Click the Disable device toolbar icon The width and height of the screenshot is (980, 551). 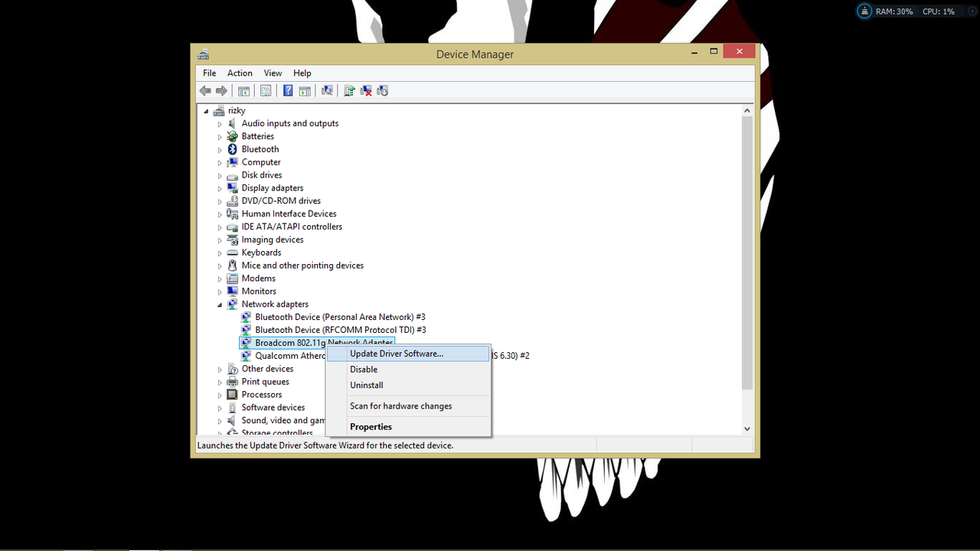coord(382,90)
